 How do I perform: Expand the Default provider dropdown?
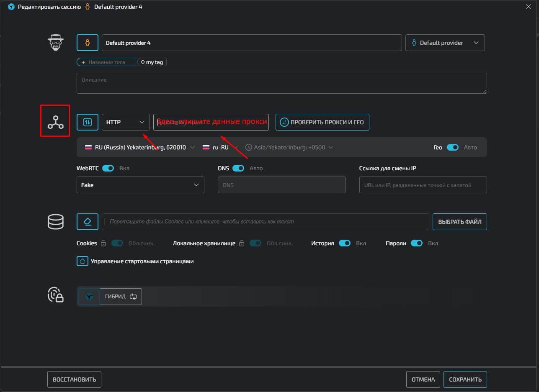coord(445,43)
